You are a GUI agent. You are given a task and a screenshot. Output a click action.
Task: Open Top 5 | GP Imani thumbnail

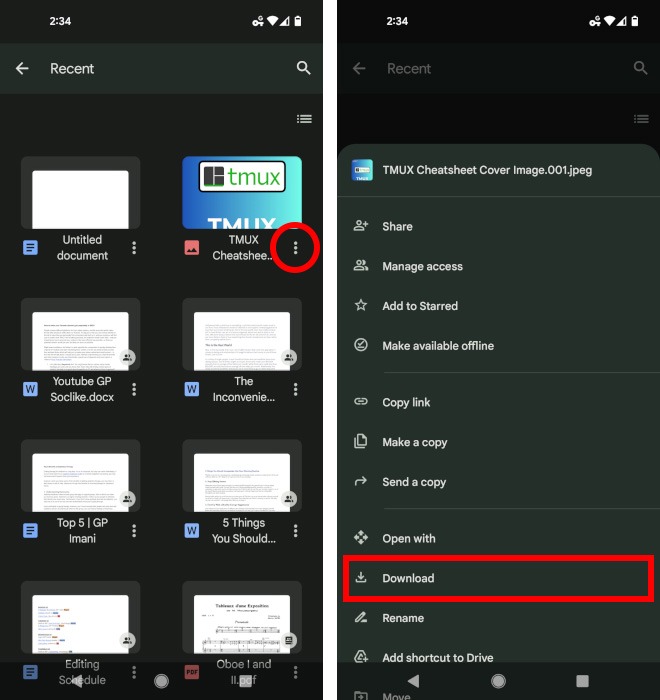coord(80,475)
